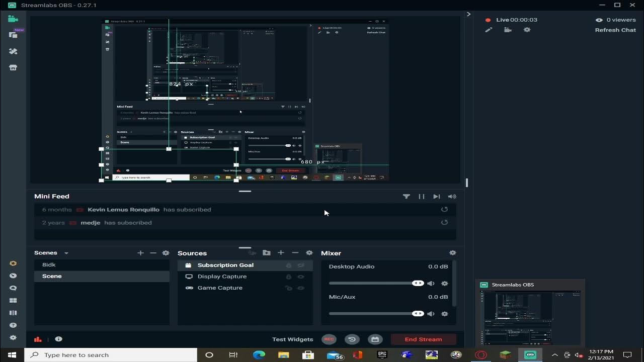The height and width of the screenshot is (362, 644).
Task: Open the dashboard icon below the Prime star
Action: tap(13, 276)
